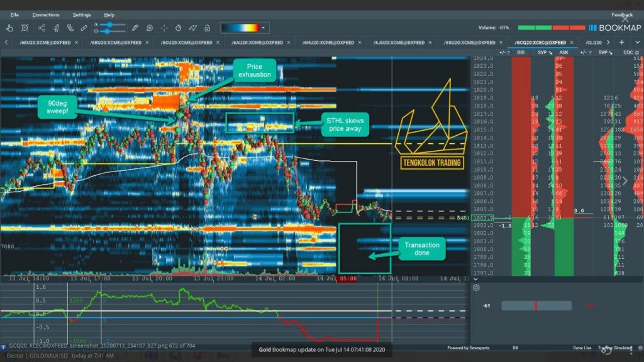Close the /6SU20:XCME@DXFEED tab

(x=501, y=43)
